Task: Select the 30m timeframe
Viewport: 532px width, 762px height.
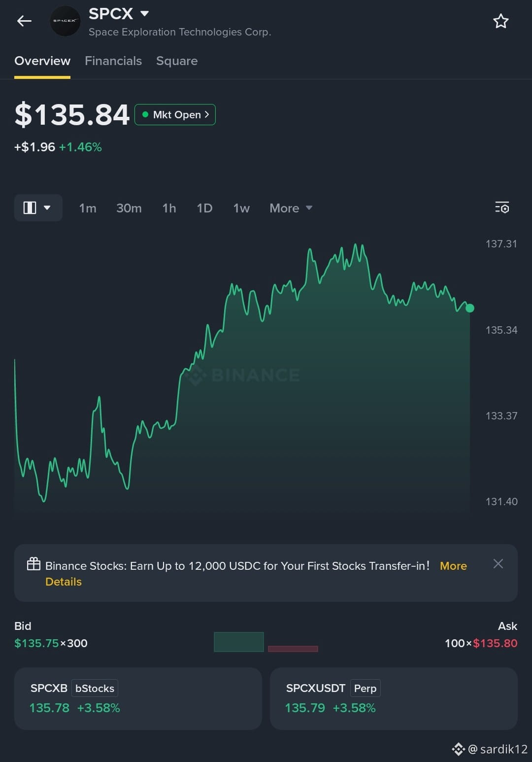Action: (129, 208)
